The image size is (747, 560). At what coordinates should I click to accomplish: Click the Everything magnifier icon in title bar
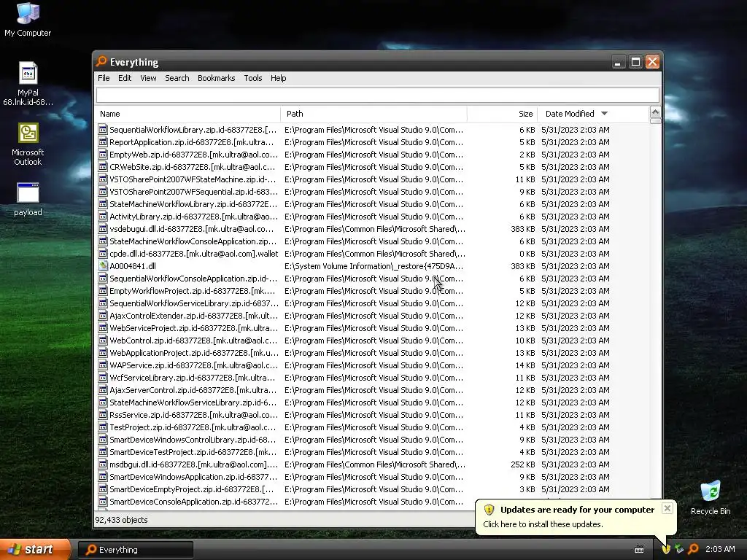click(x=101, y=62)
